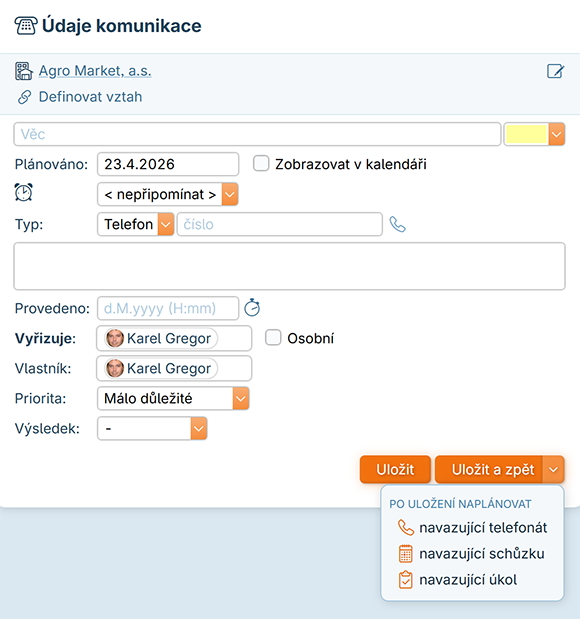Click Karel Gregor avatar in Vlastník field
Viewport: 580px width, 619px height.
click(115, 368)
